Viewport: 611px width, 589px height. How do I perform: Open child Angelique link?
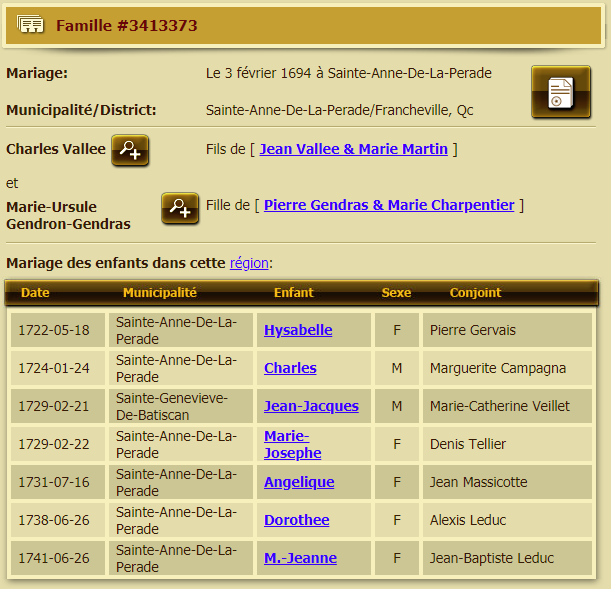tap(299, 482)
